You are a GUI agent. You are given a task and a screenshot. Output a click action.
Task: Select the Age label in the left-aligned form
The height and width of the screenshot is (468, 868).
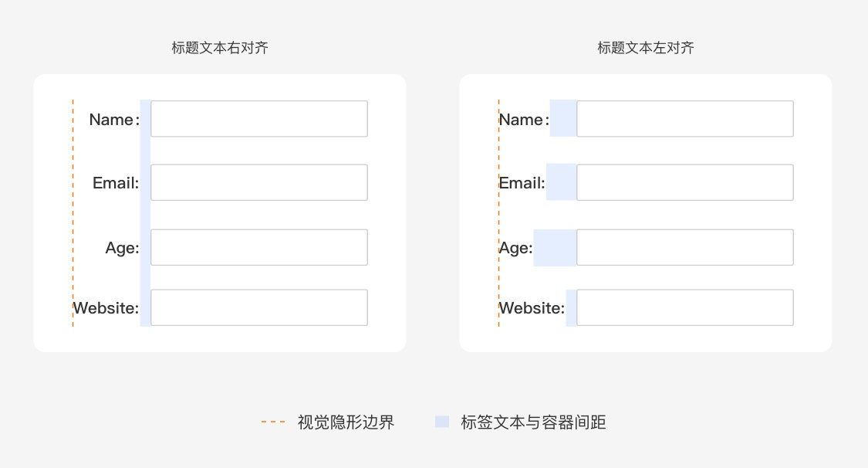pos(514,248)
